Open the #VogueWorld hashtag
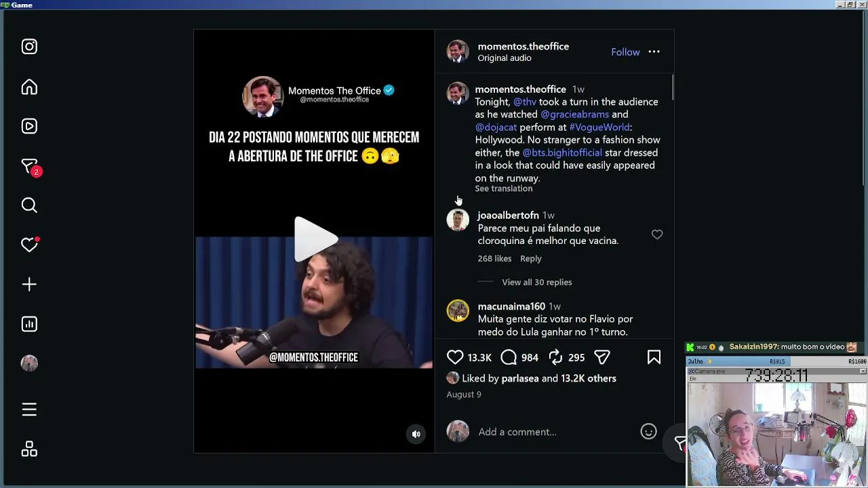Image resolution: width=868 pixels, height=488 pixels. pos(599,127)
